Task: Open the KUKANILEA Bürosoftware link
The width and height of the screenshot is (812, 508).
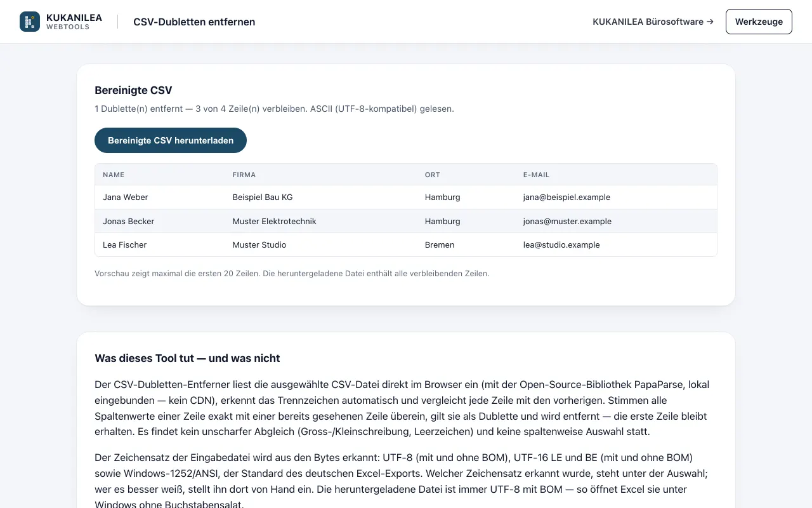Action: click(x=653, y=22)
